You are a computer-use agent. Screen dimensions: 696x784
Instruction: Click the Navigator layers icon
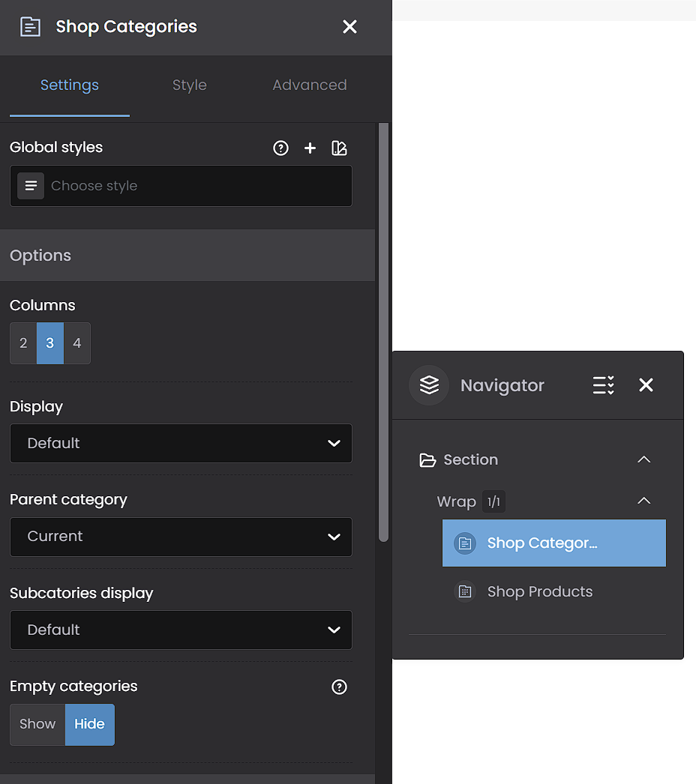(429, 385)
